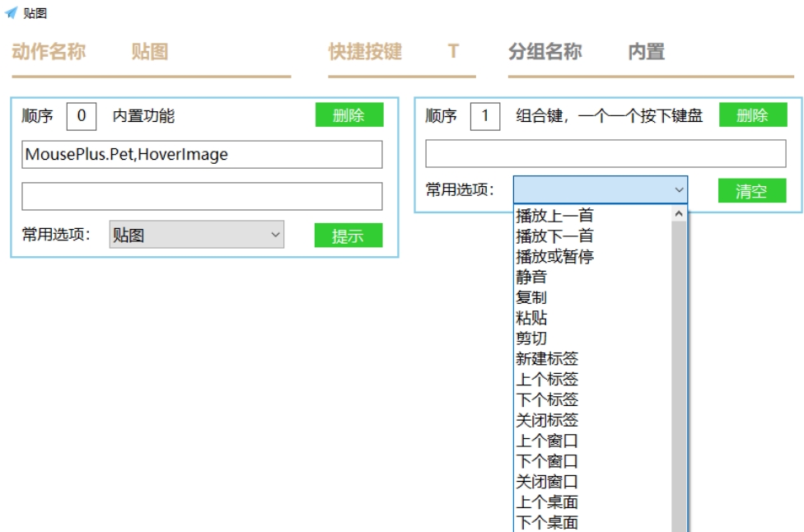Click the scroll up arrow in dropdown list
Image resolution: width=804 pixels, height=532 pixels.
[680, 213]
